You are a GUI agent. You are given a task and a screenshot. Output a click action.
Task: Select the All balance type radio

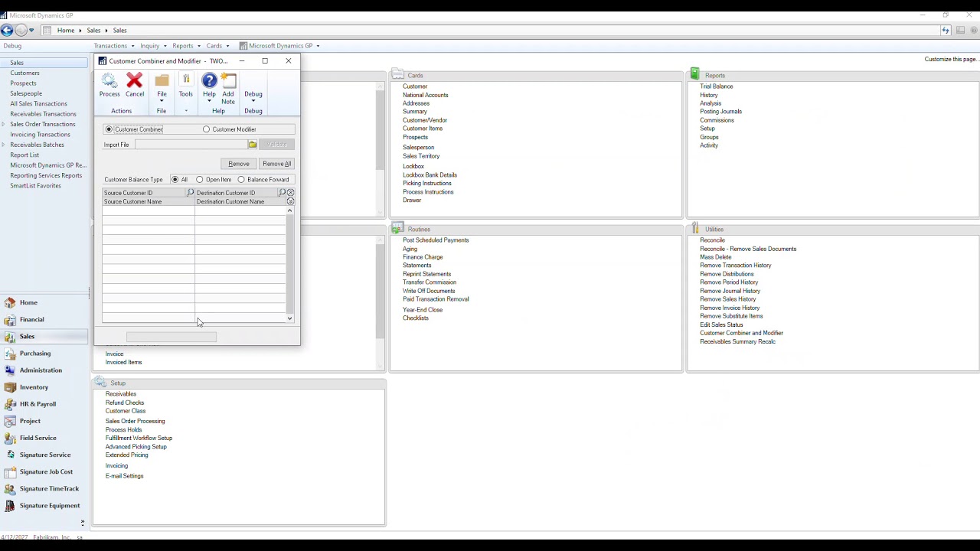(175, 180)
